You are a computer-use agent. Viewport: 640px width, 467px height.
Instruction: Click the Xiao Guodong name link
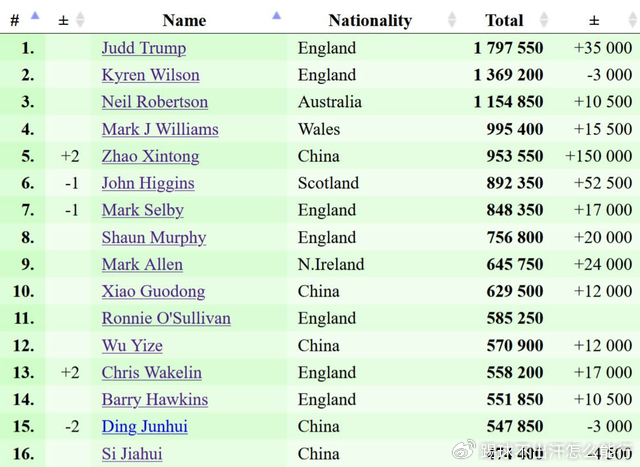pyautogui.click(x=153, y=291)
